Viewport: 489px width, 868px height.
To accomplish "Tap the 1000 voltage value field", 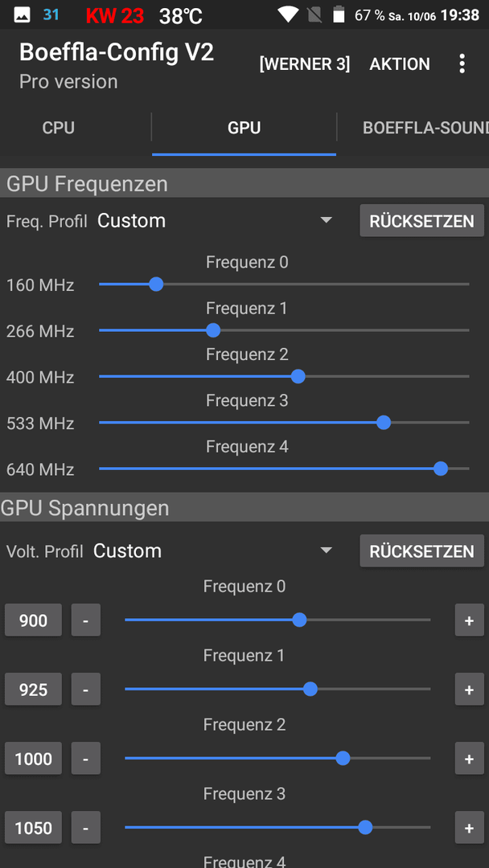I will point(33,759).
